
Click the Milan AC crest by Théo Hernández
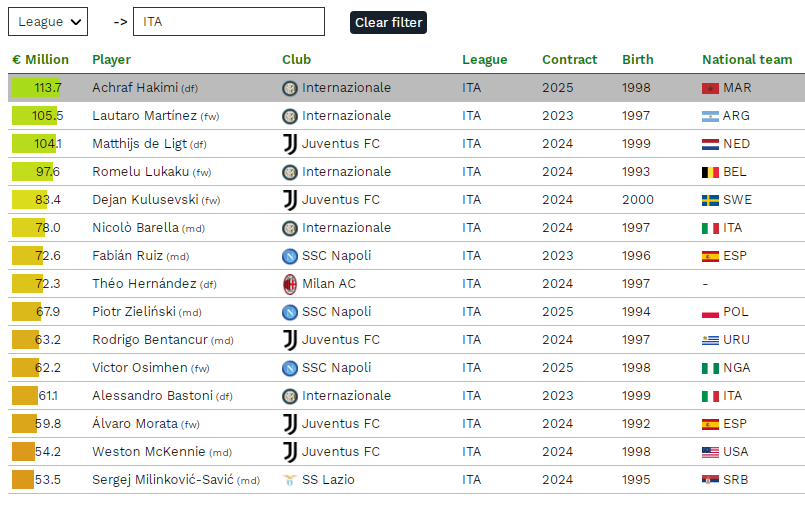[290, 284]
